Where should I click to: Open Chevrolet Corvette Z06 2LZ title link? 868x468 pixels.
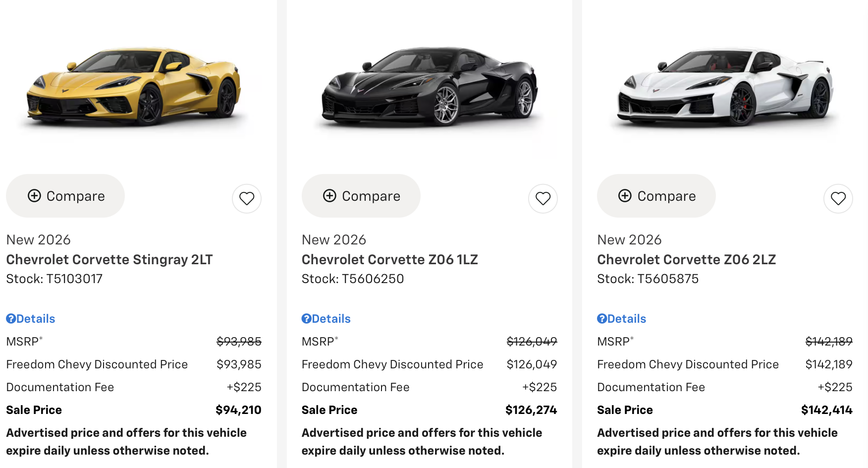tap(687, 259)
